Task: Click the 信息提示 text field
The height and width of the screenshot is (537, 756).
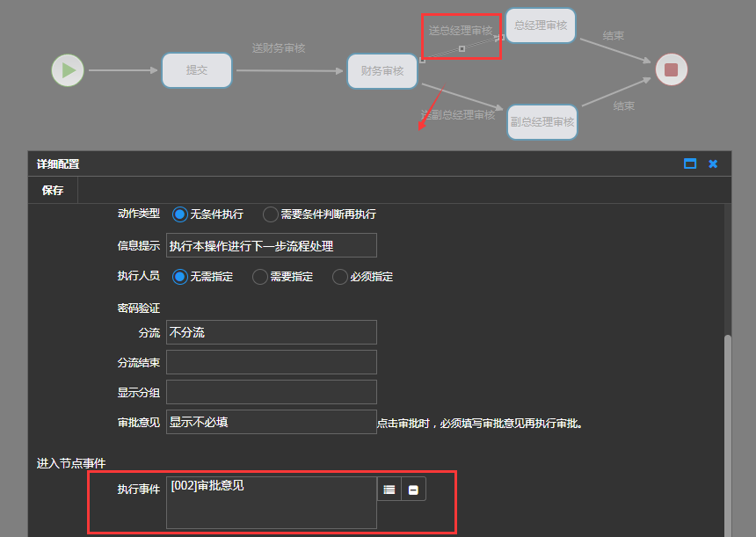Action: tap(271, 245)
